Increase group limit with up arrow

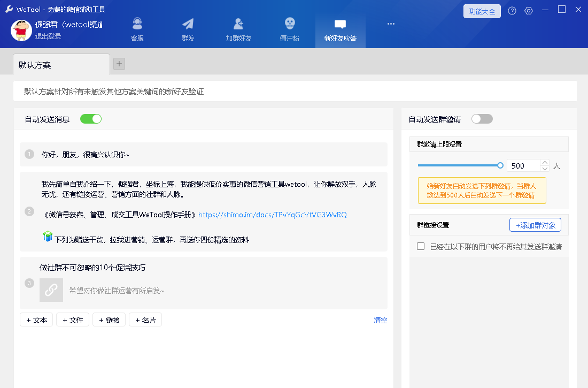(545, 162)
